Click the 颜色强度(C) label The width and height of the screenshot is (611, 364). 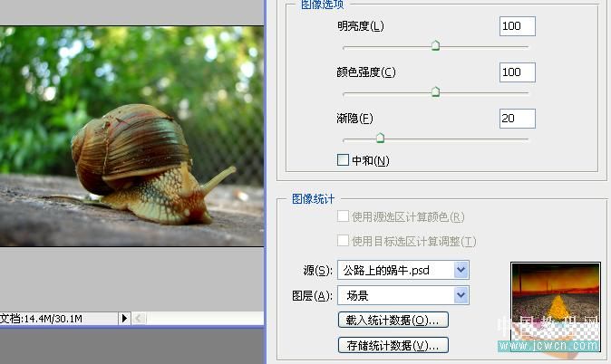pyautogui.click(x=366, y=72)
